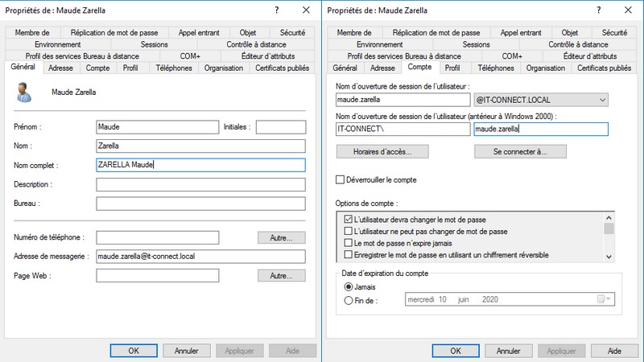Screen dimensions: 644x362
Task: Check 'Le mot de passe n'expire jamais'
Action: [349, 243]
